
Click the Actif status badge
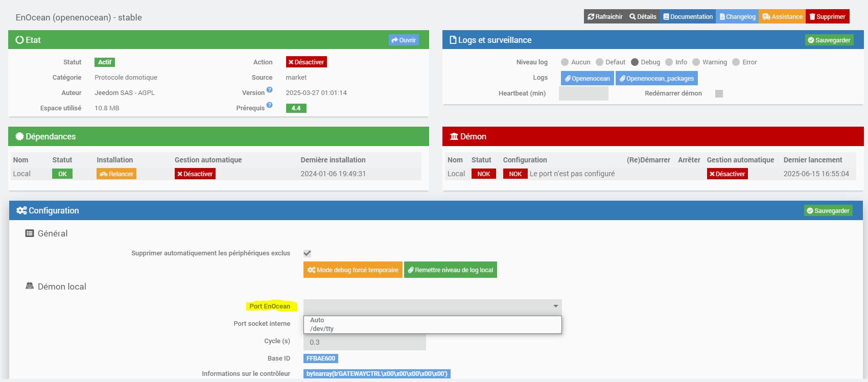105,62
